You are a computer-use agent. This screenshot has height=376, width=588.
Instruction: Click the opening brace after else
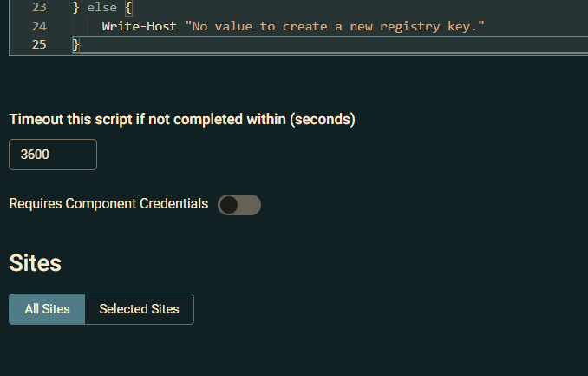(128, 8)
